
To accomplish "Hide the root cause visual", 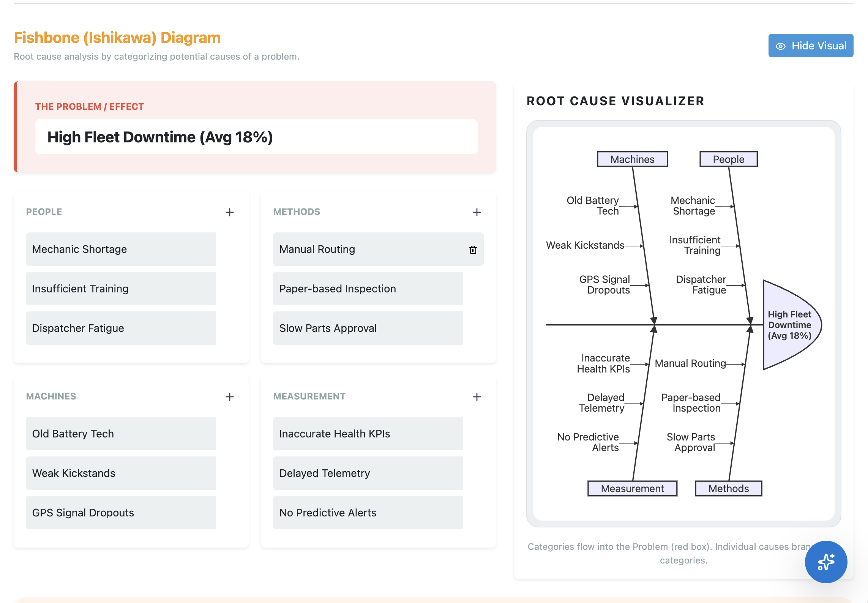I will pyautogui.click(x=811, y=46).
